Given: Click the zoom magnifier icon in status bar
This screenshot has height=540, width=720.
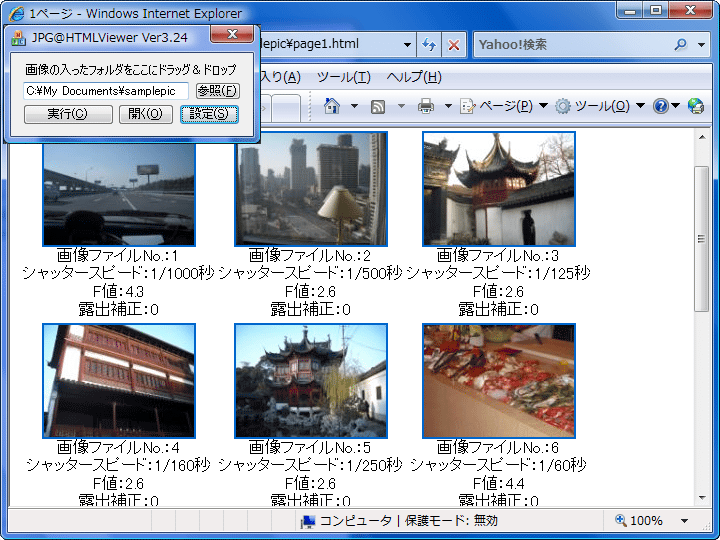Looking at the screenshot, I should (x=621, y=520).
